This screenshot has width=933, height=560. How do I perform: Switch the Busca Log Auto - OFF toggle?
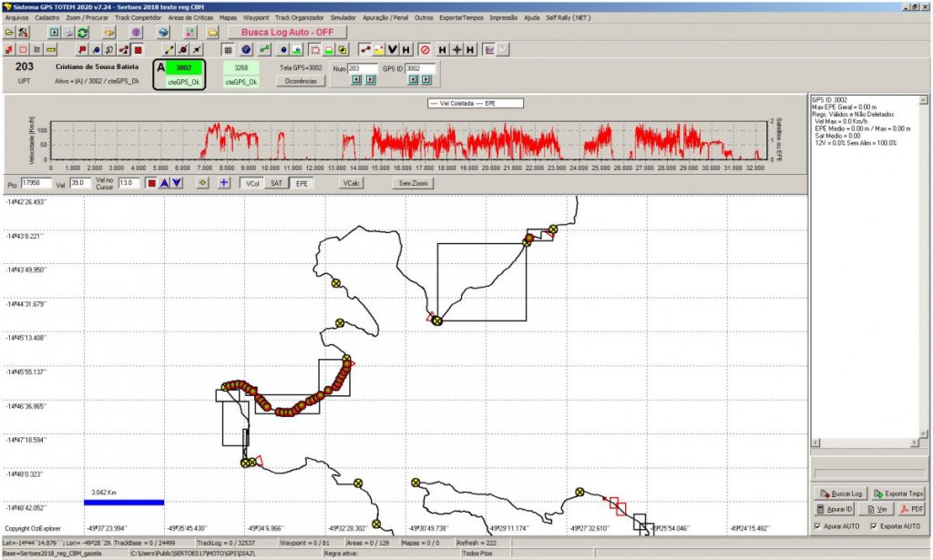[x=287, y=32]
